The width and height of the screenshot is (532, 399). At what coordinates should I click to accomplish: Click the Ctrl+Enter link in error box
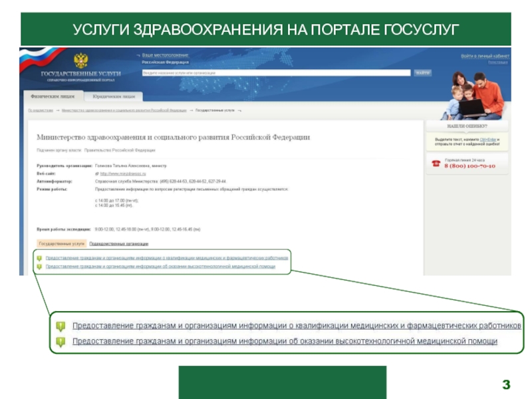coord(488,140)
